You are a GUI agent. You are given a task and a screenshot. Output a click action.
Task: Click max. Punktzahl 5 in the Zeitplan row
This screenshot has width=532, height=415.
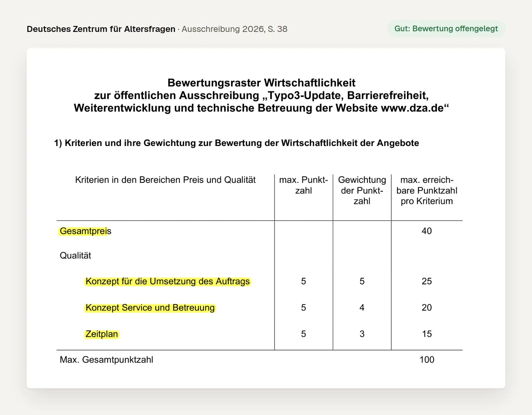pyautogui.click(x=304, y=334)
